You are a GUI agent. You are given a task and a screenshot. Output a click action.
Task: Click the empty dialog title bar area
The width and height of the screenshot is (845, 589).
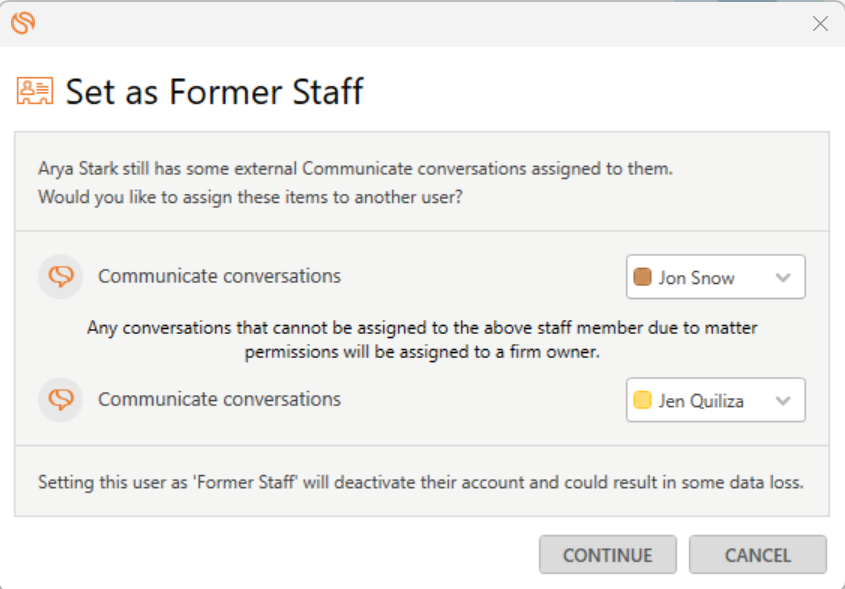(x=420, y=23)
